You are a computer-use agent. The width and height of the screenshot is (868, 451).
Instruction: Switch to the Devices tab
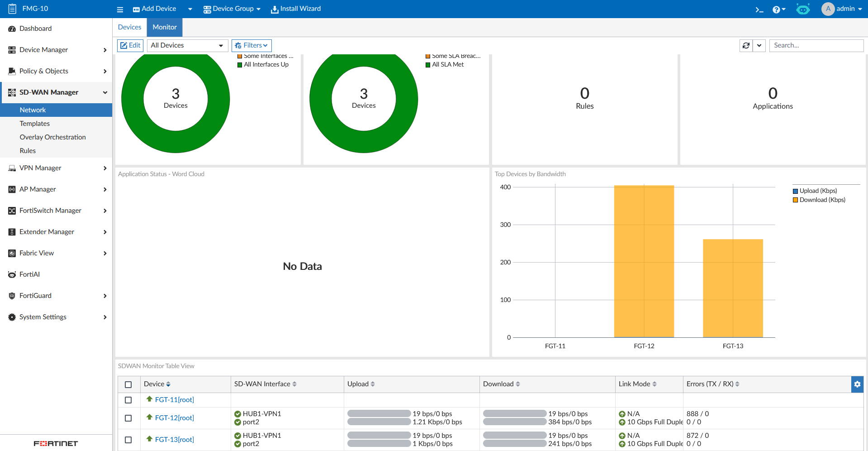click(129, 27)
